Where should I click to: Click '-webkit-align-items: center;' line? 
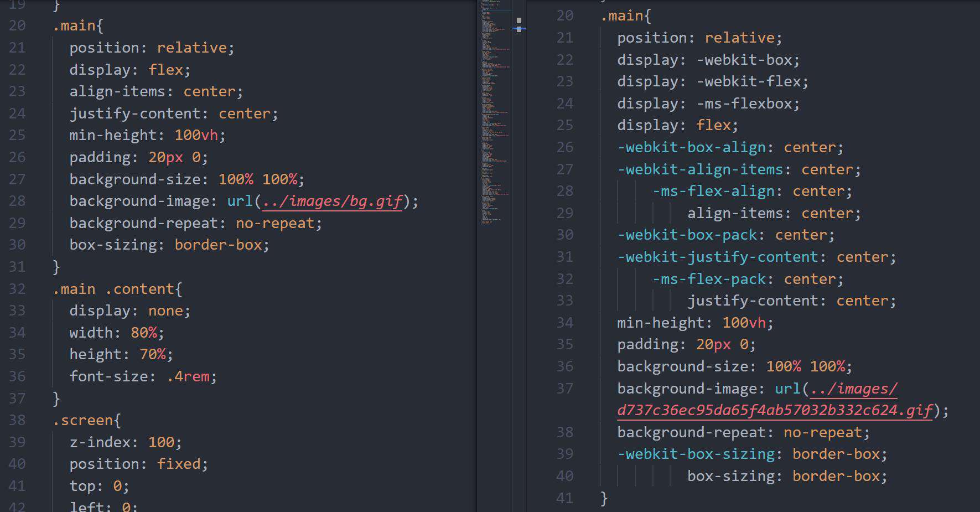739,169
